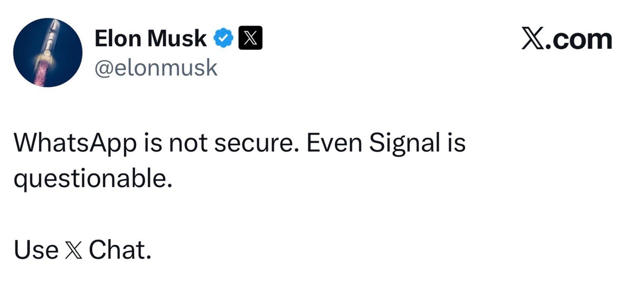Click the rocket launch profile avatar
This screenshot has height=285, width=644.
[x=48, y=52]
